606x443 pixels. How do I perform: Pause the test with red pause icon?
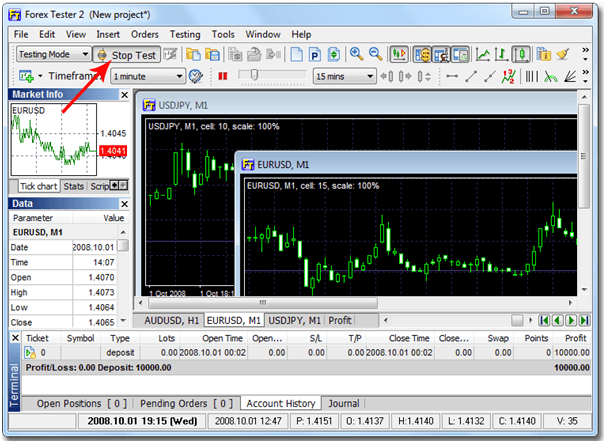pyautogui.click(x=223, y=76)
